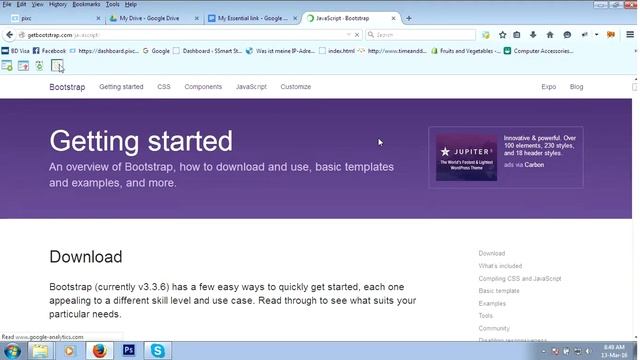Bookmark this page with the star icon
Image resolution: width=640 pixels, height=360 pixels.
tap(502, 35)
